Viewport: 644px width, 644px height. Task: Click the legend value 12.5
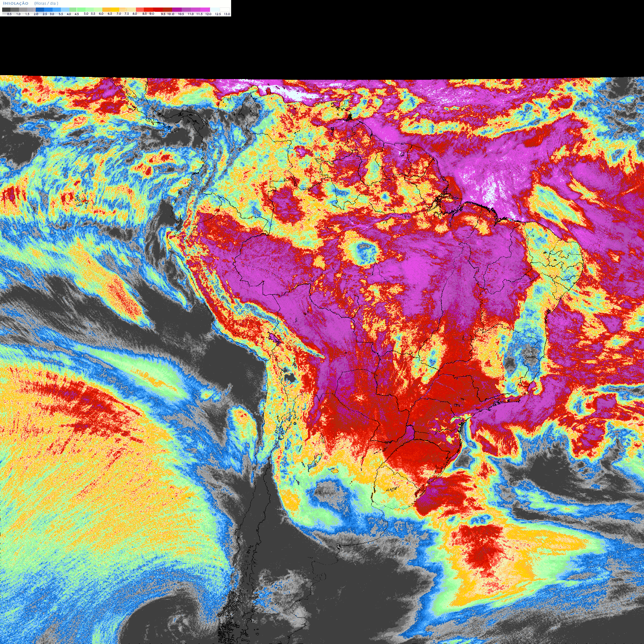tap(218, 14)
